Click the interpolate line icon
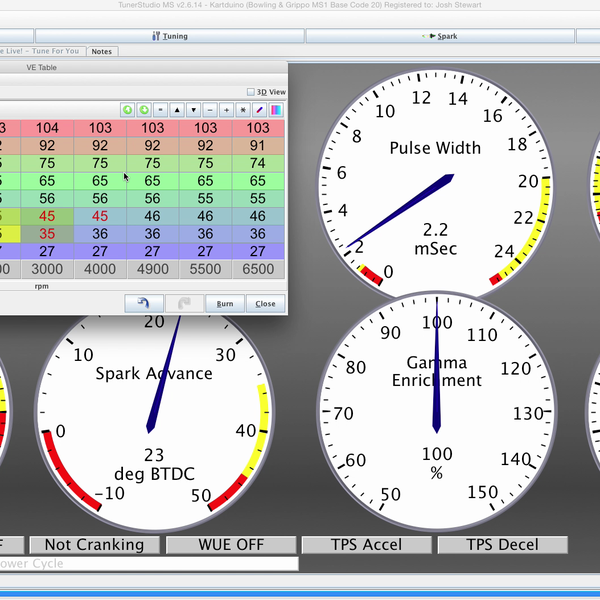This screenshot has width=600, height=600. [x=259, y=109]
